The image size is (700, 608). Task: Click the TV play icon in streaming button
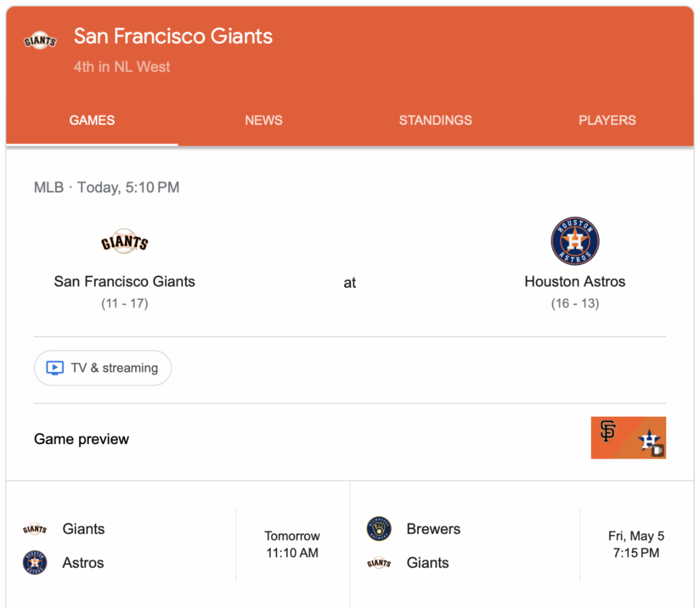55,368
